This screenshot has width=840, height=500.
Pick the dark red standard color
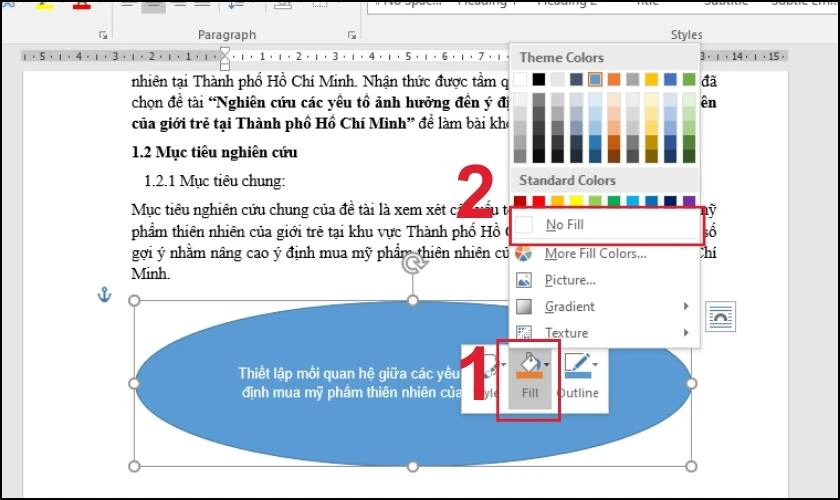(x=520, y=202)
